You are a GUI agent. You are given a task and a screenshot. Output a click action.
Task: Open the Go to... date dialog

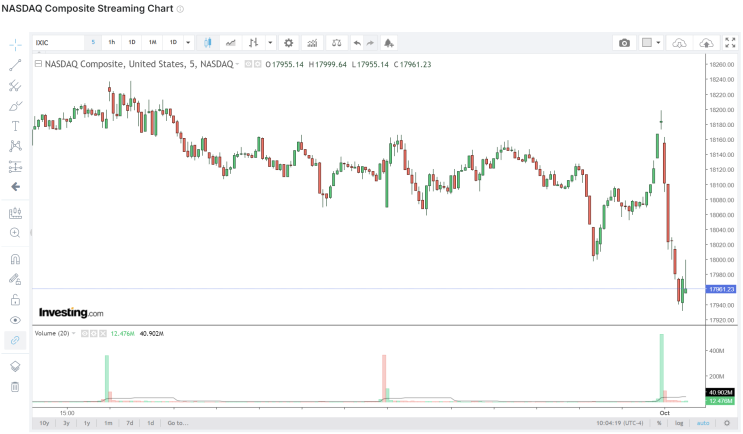pyautogui.click(x=178, y=423)
